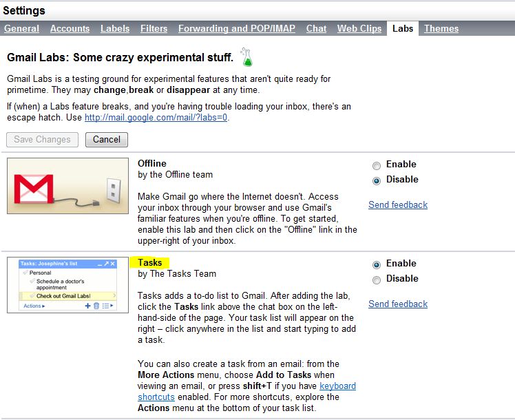
Task: Follow the keyboard shortcuts link
Action: (338, 386)
